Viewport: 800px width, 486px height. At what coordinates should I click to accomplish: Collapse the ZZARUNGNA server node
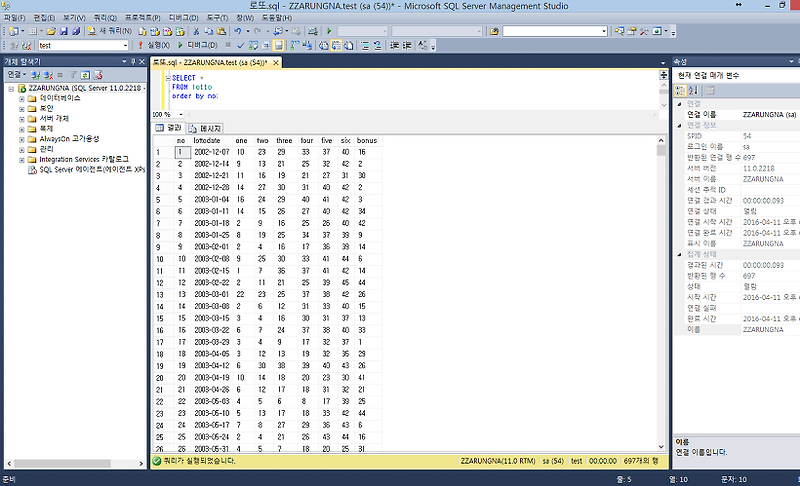(11, 88)
